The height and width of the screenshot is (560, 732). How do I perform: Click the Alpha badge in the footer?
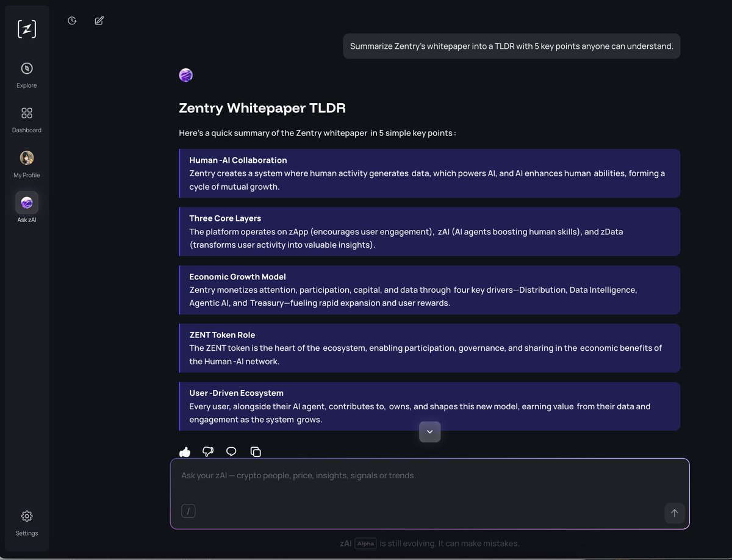[x=365, y=544]
